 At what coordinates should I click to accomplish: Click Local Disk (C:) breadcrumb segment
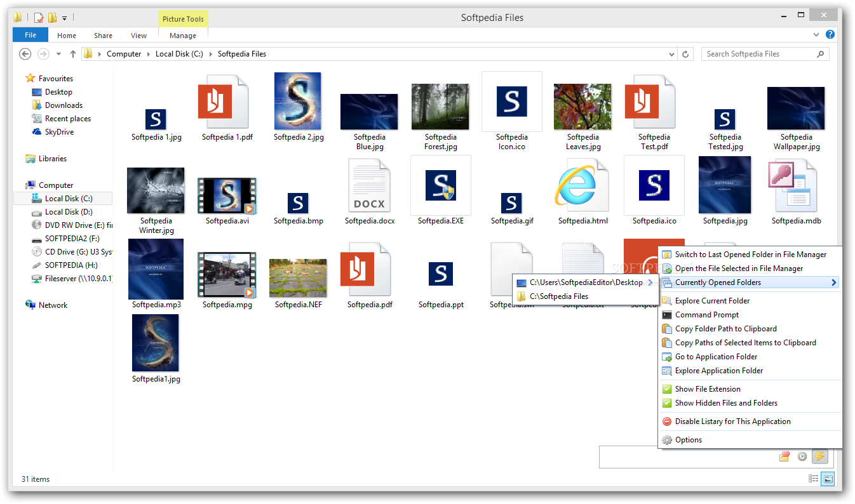click(x=179, y=54)
